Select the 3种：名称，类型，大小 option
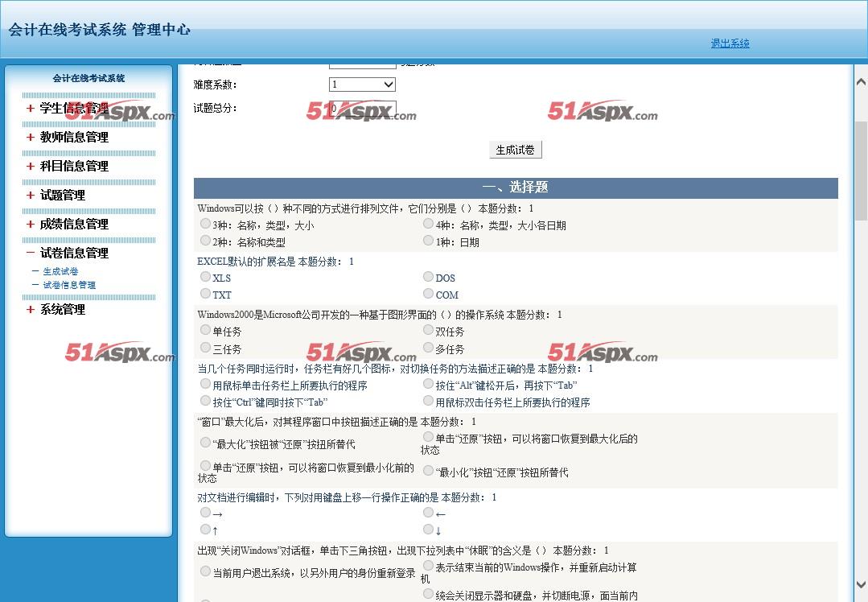 206,224
